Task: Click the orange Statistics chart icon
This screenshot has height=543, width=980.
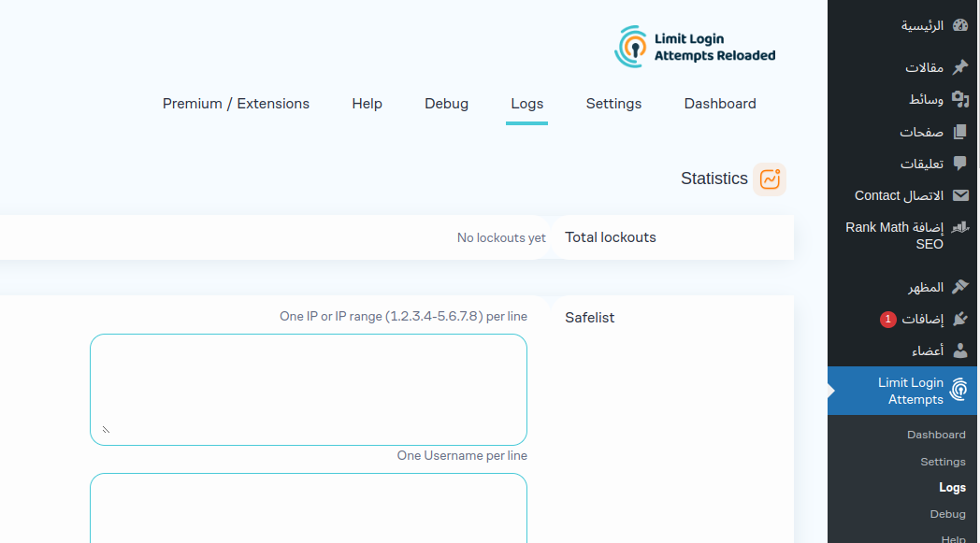Action: [770, 179]
